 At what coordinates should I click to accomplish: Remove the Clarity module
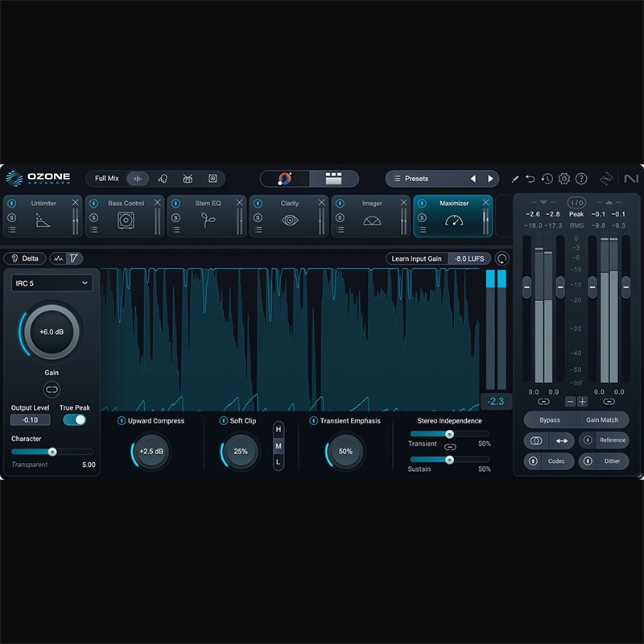(321, 203)
